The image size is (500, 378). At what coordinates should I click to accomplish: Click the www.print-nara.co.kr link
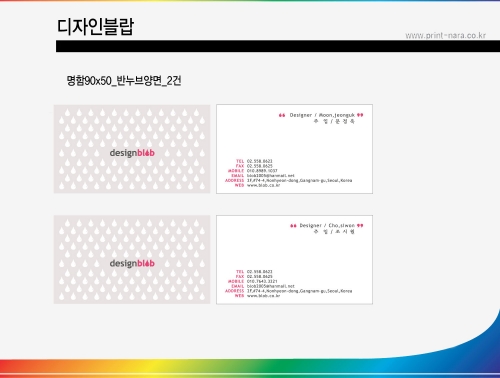445,35
